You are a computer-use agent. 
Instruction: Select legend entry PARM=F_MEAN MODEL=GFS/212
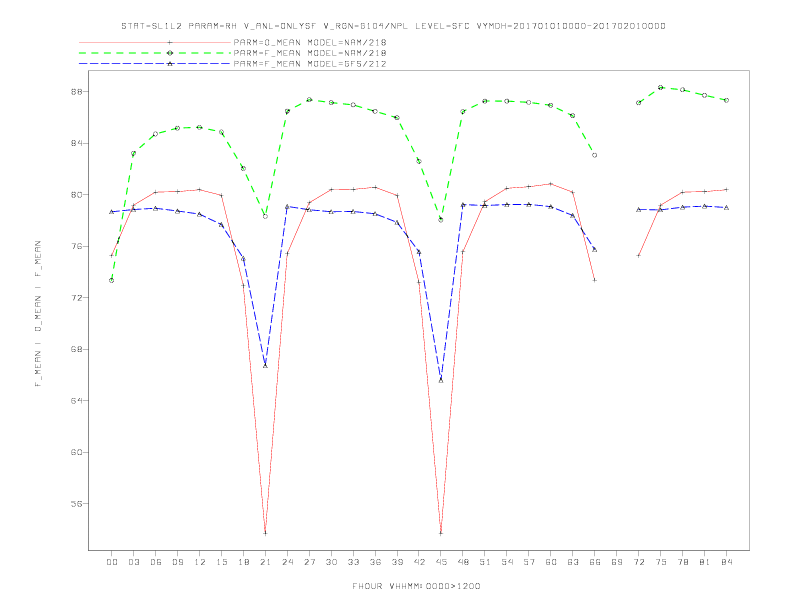coord(310,64)
